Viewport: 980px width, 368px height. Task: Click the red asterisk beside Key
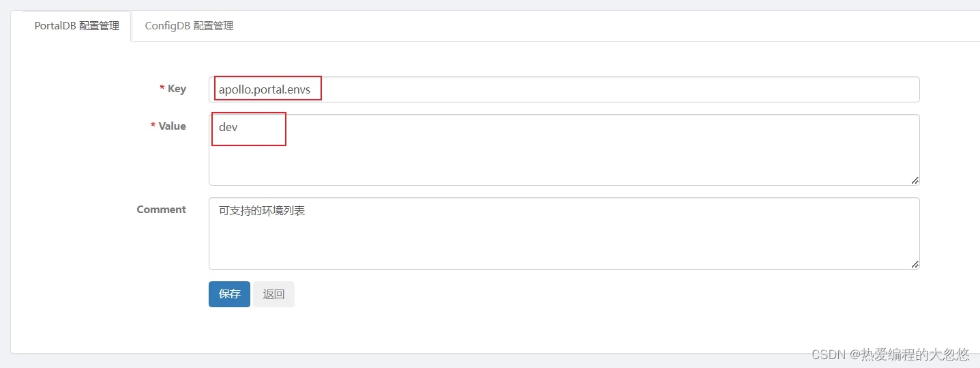click(x=162, y=89)
